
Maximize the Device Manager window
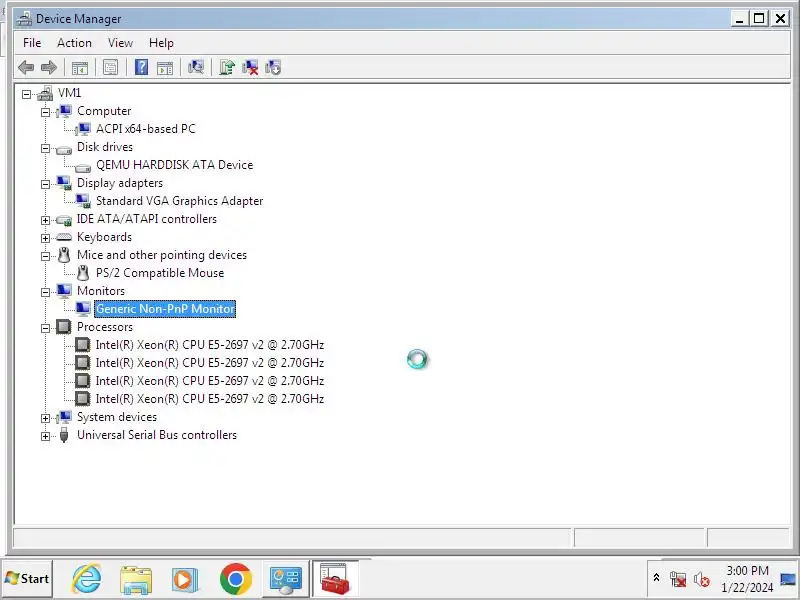759,19
